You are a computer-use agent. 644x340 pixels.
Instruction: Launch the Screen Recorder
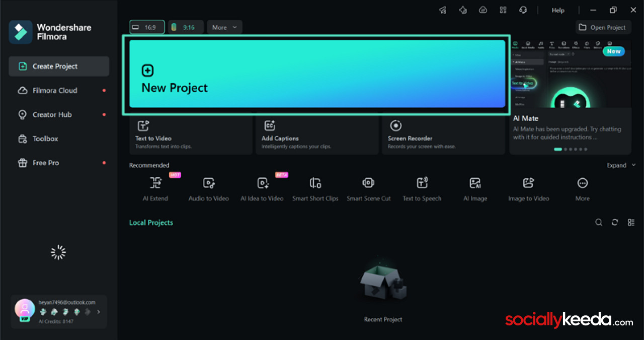(x=443, y=135)
